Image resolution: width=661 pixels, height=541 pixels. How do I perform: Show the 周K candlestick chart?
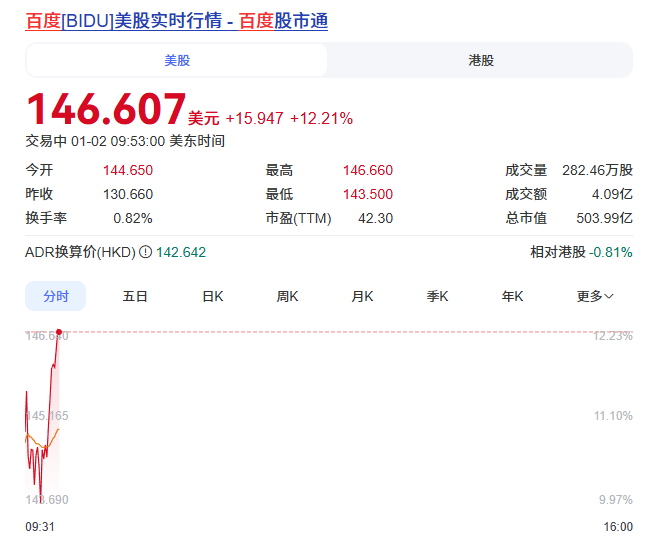pos(288,296)
